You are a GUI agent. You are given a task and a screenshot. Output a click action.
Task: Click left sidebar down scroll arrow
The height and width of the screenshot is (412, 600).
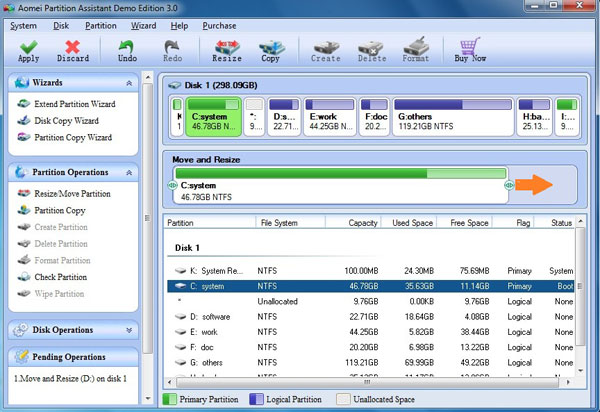[x=148, y=399]
